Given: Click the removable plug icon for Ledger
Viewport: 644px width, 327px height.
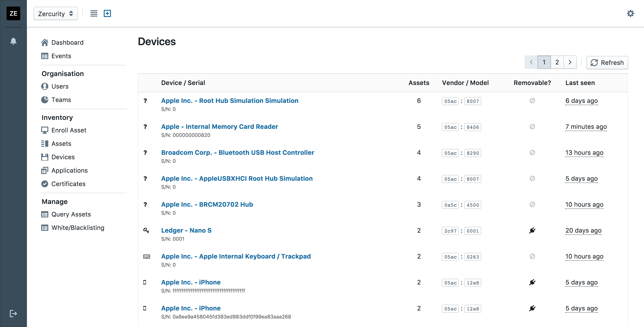Looking at the screenshot, I should coord(532,230).
